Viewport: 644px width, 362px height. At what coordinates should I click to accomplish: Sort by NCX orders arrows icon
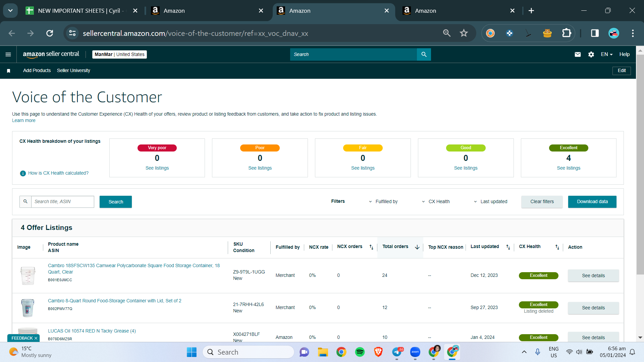click(x=371, y=247)
